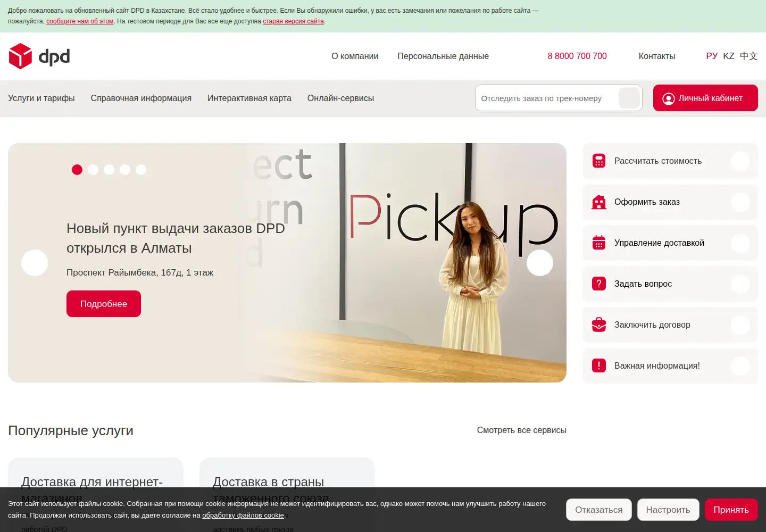
Task: Click the search button in tracking field
Action: (629, 98)
